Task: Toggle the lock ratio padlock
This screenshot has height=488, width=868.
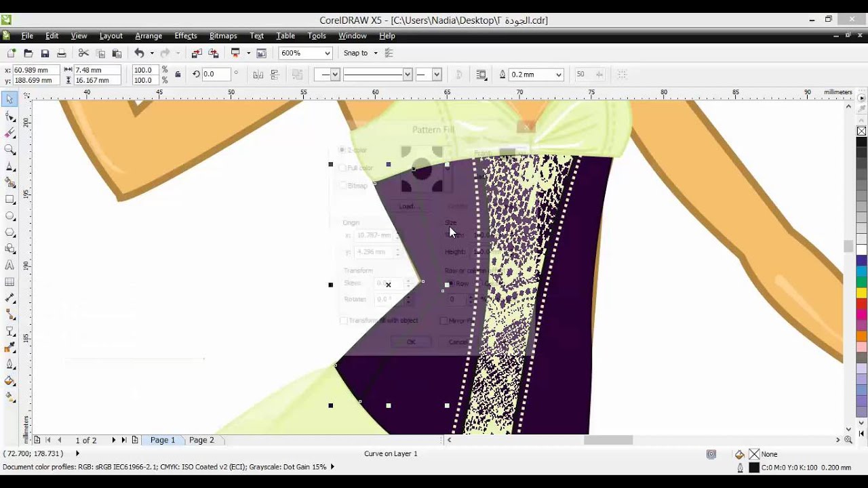Action: [178, 75]
